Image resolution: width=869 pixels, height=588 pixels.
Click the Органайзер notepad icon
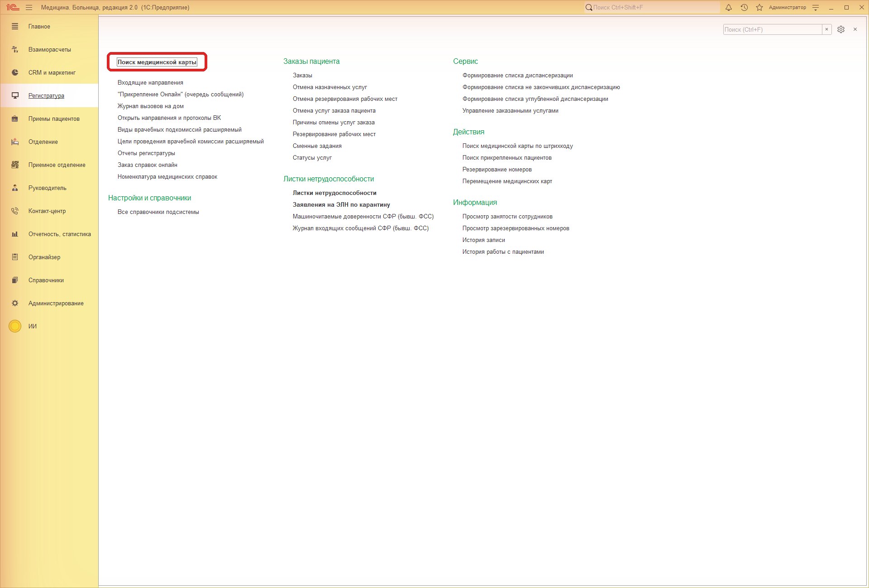[15, 257]
